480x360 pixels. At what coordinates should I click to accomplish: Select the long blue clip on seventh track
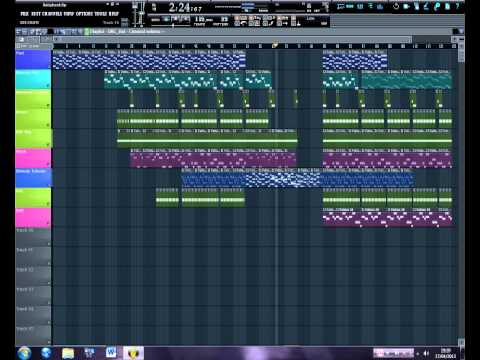click(298, 178)
